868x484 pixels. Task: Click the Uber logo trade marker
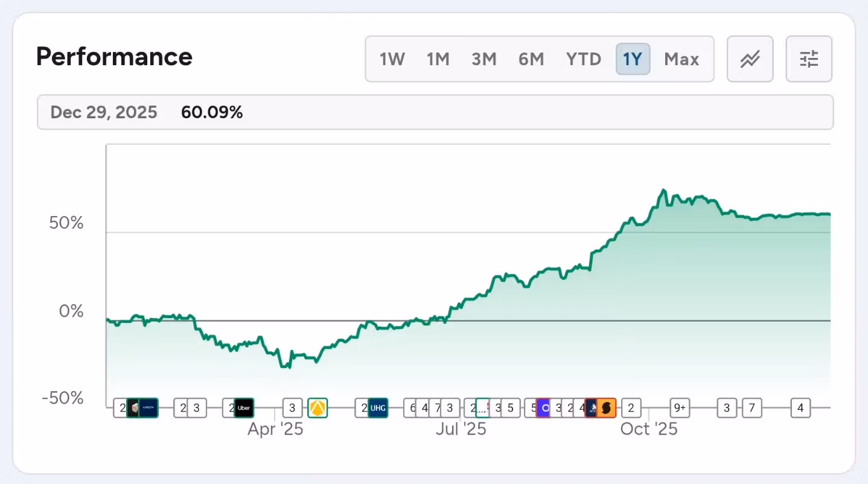point(244,408)
